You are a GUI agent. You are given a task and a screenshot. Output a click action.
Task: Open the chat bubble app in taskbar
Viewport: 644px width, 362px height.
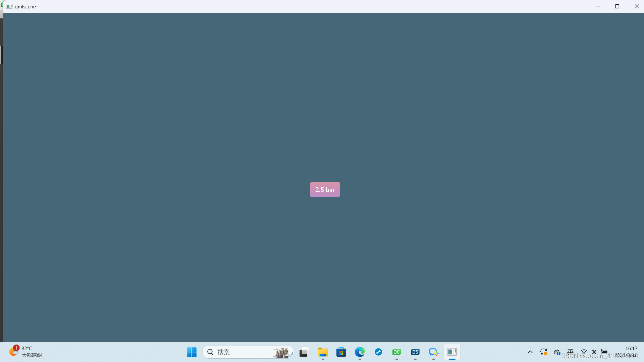[433, 352]
